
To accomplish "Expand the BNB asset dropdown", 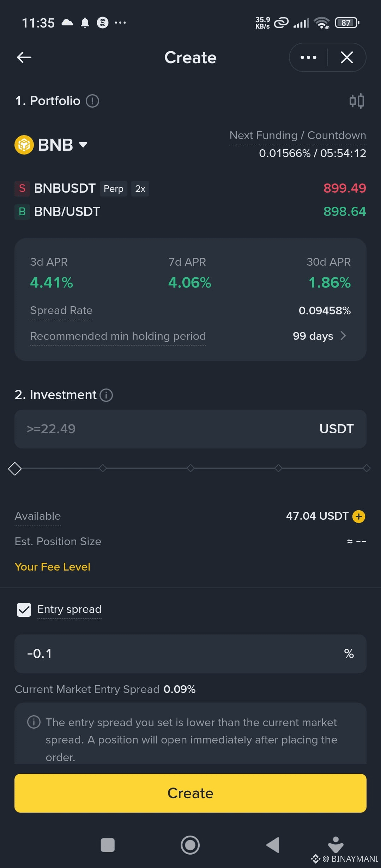I will point(83,145).
